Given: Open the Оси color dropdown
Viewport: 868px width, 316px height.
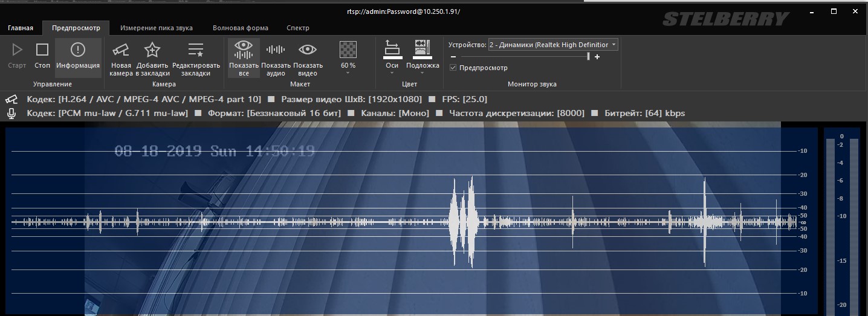Looking at the screenshot, I should (x=392, y=59).
